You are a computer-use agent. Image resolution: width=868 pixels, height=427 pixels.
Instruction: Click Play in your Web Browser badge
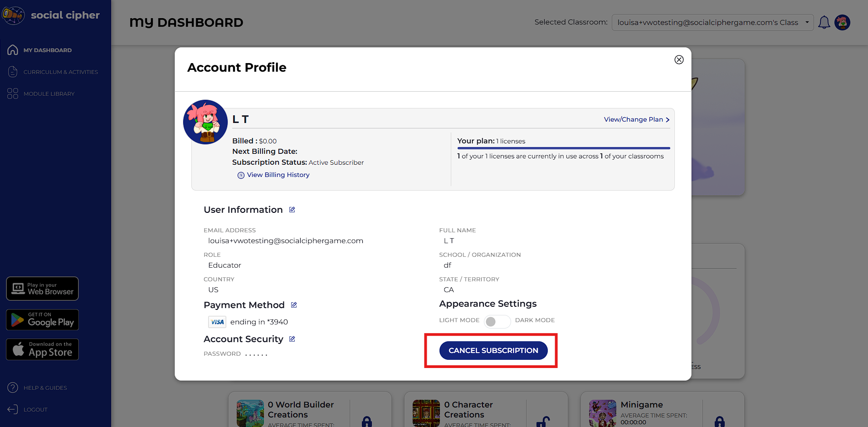tap(43, 289)
